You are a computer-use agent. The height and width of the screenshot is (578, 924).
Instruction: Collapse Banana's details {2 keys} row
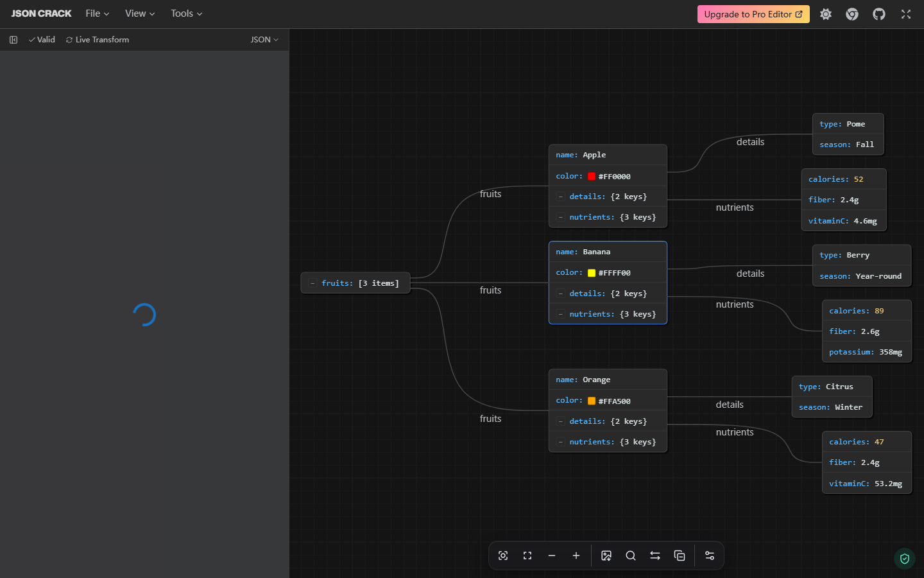[x=561, y=293]
